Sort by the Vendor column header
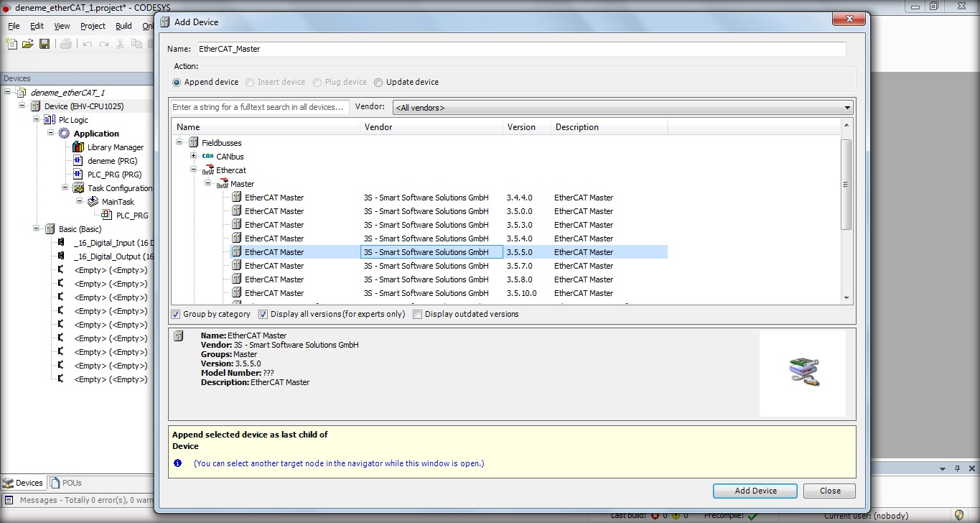The width and height of the screenshot is (980, 523). 431,127
